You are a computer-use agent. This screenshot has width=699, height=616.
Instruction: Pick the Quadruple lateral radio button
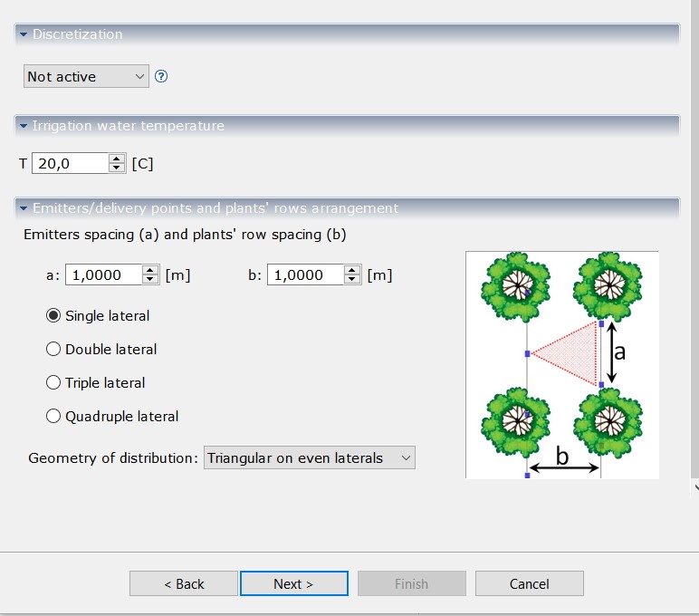[x=53, y=417]
